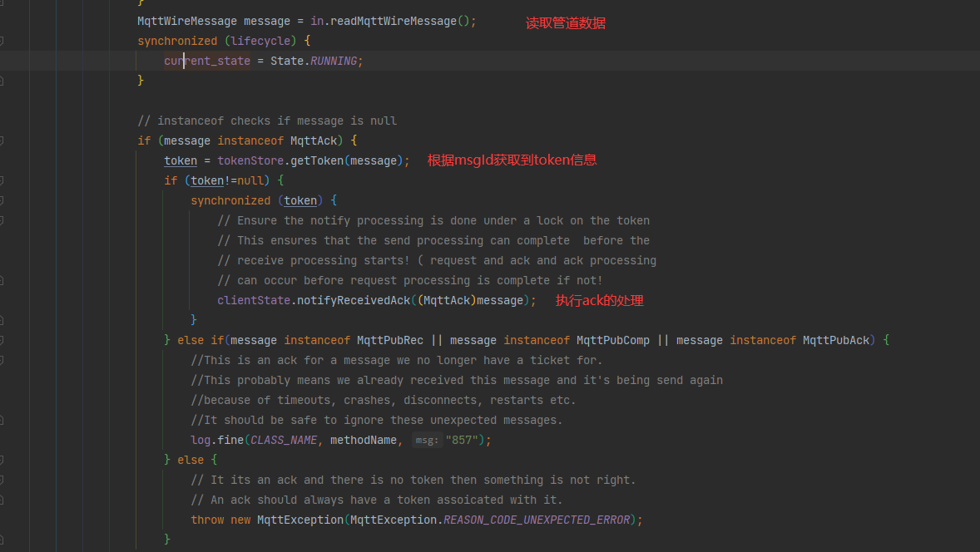980x552 pixels.
Task: Click the REASON_CODE_UNEXPECTED_ERROR constant
Action: tap(537, 520)
